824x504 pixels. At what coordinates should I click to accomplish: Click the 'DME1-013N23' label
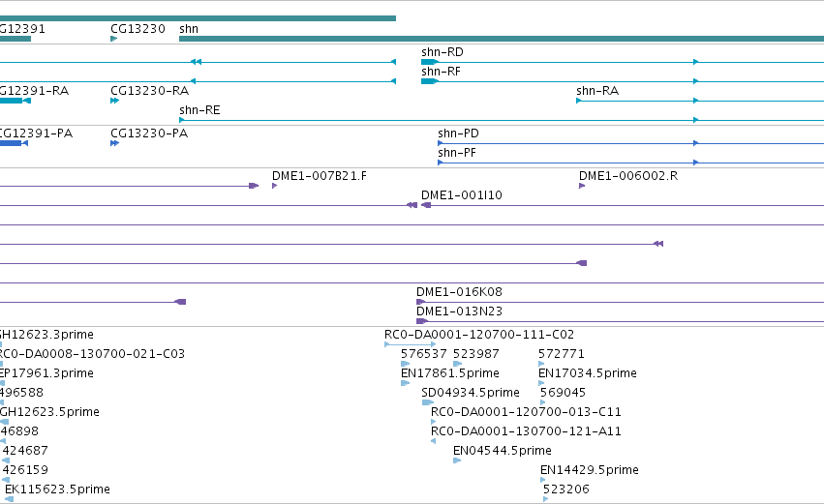pyautogui.click(x=459, y=311)
